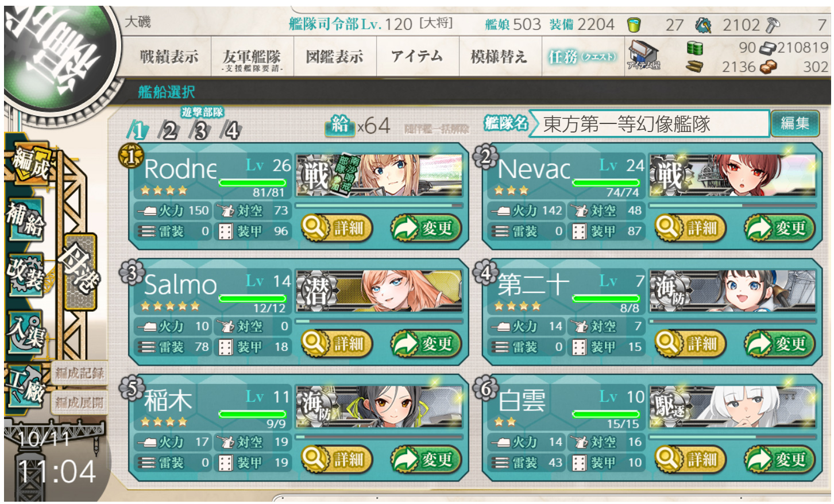Open the 戦績表示 menu item
This screenshot has width=834, height=504.
click(169, 56)
